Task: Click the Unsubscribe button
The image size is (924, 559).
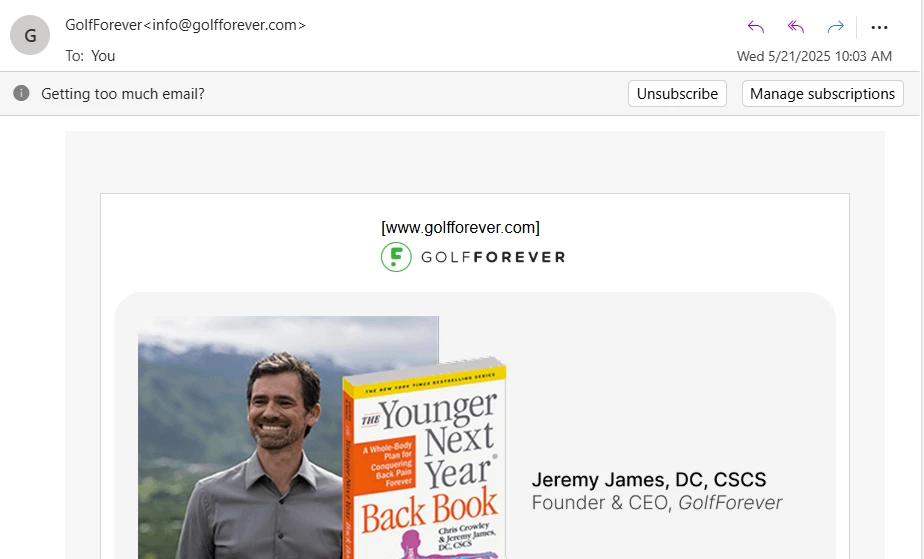Action: (x=677, y=94)
